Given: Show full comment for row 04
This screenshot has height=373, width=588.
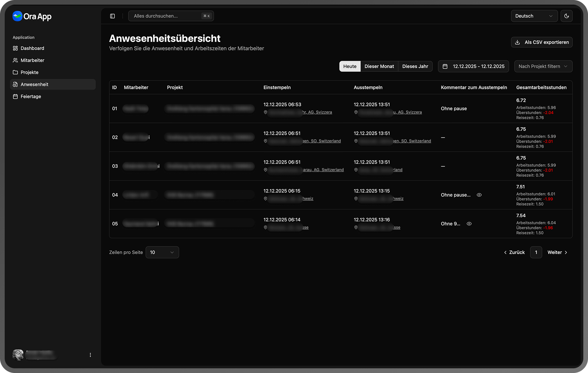Looking at the screenshot, I should tap(479, 195).
